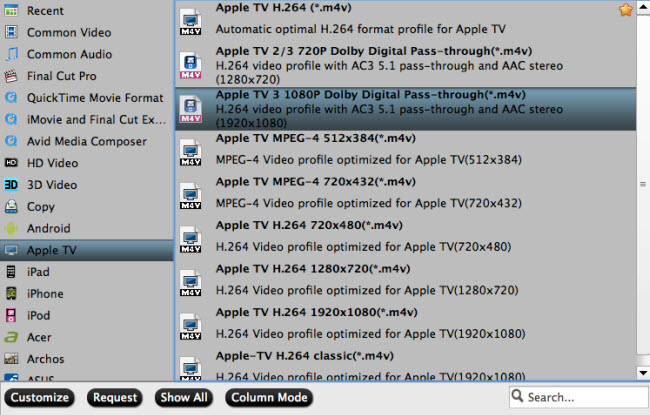This screenshot has width=650, height=415.
Task: Click M4V icon for H.264 1920x1080 profile
Action: point(190,327)
